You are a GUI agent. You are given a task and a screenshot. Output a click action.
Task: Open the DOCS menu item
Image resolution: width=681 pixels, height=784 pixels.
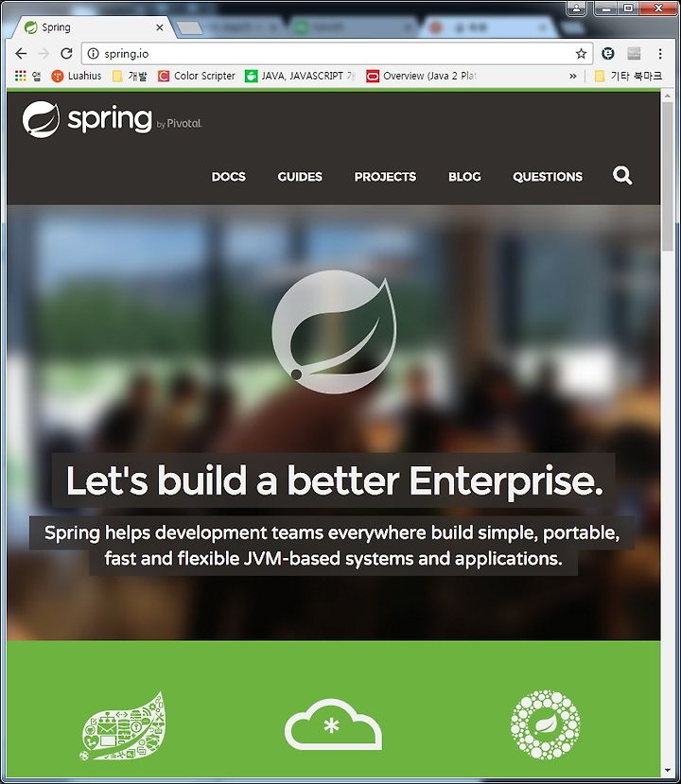(x=229, y=177)
